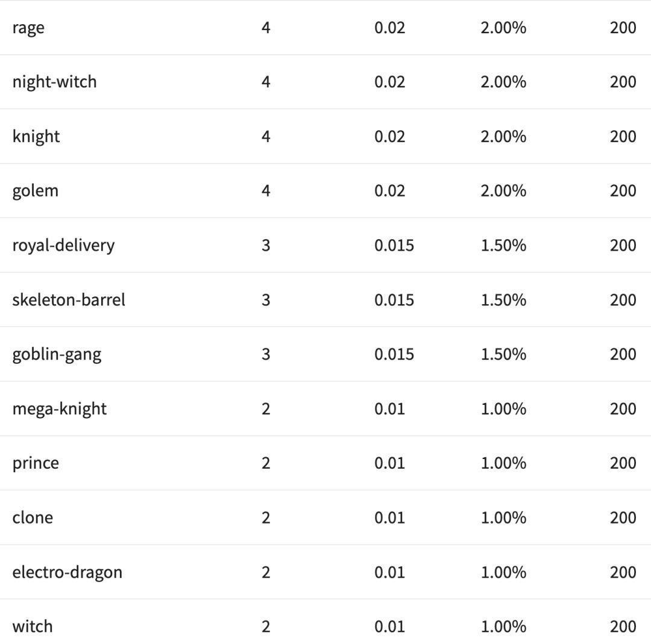This screenshot has height=644, width=651.
Task: Select 0.01 value in clone row
Action: point(389,517)
